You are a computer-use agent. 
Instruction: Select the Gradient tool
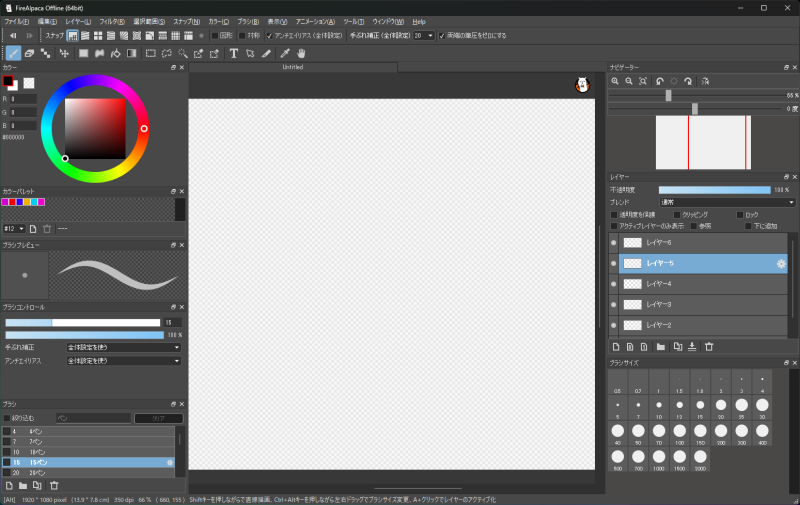(132, 53)
